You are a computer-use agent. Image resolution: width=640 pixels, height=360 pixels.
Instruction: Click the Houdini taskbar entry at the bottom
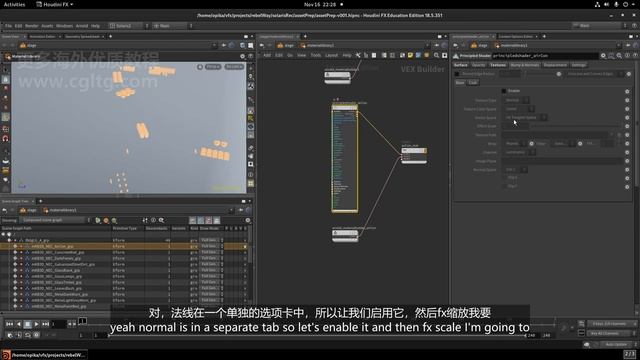point(44,355)
